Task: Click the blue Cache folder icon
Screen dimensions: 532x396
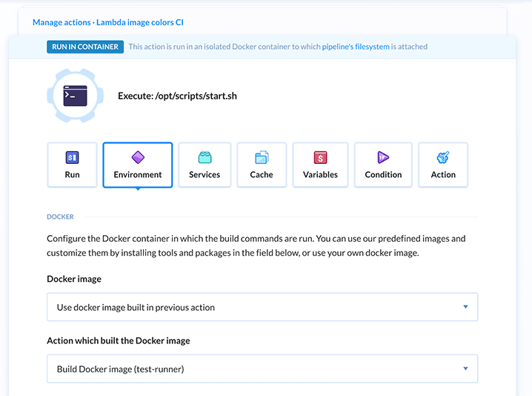Action: (262, 157)
